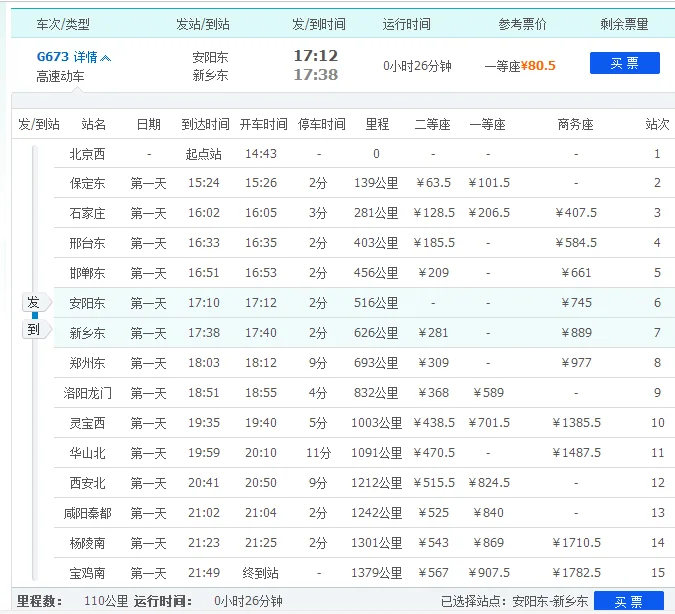Viewport: 675px width, 614px height.
Task: Click the price 一等座¥80.5 in summary
Action: coord(520,66)
